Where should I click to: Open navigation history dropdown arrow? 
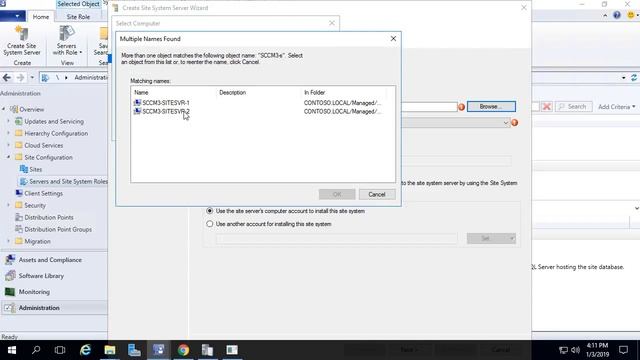[32, 78]
